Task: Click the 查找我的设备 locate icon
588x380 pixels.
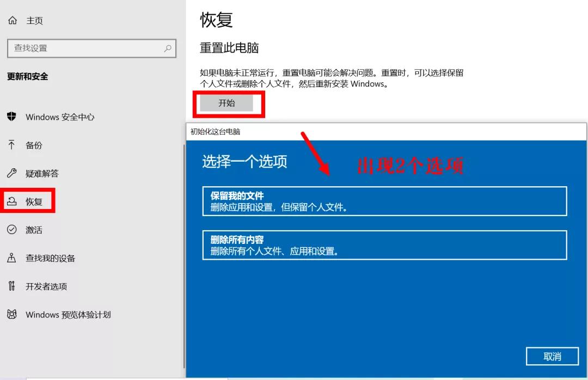Action: point(12,258)
